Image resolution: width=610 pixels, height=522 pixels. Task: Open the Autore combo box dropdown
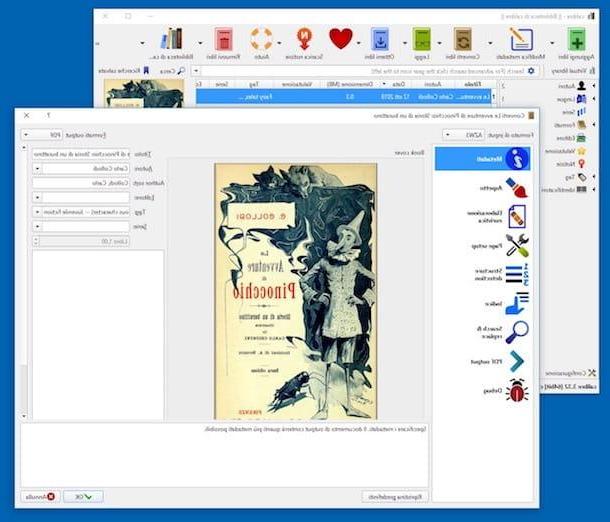click(x=37, y=168)
